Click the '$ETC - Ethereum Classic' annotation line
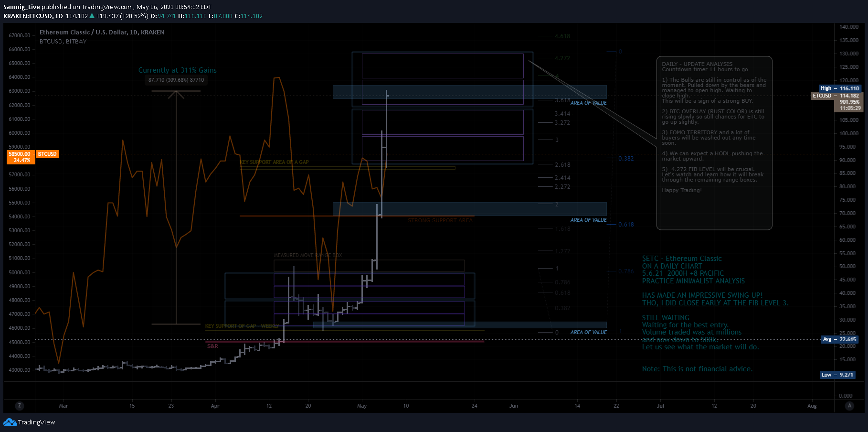This screenshot has width=868, height=432. click(682, 259)
